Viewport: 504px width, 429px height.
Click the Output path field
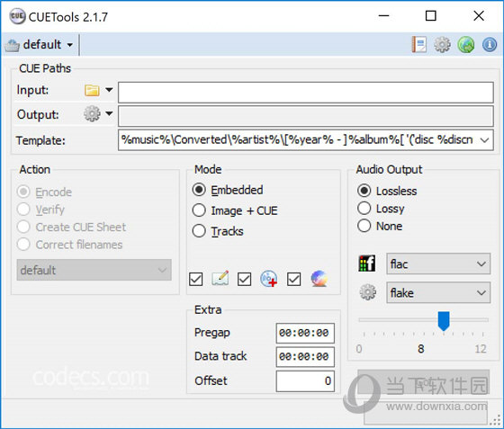tap(306, 116)
